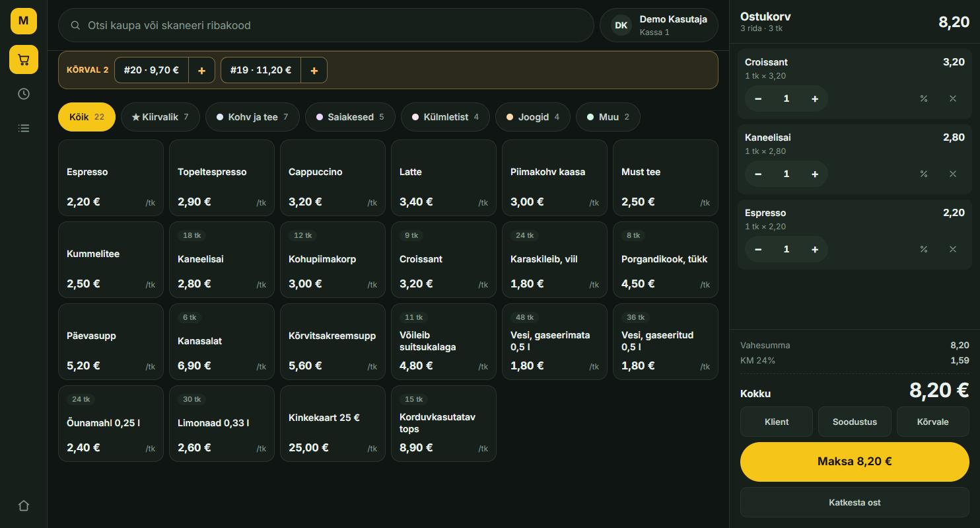Viewport: 980px width, 528px height.
Task: Add to held order #19 with the plus
Action: coord(314,70)
